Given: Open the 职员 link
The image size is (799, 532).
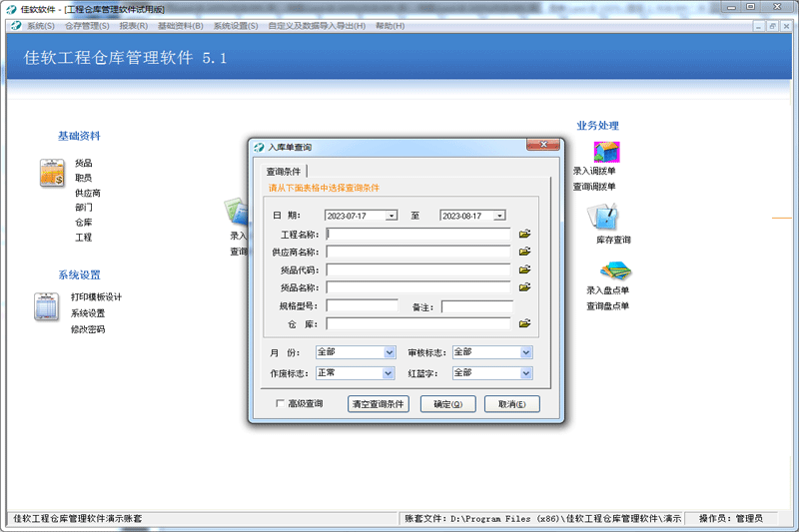Looking at the screenshot, I should click(x=84, y=178).
